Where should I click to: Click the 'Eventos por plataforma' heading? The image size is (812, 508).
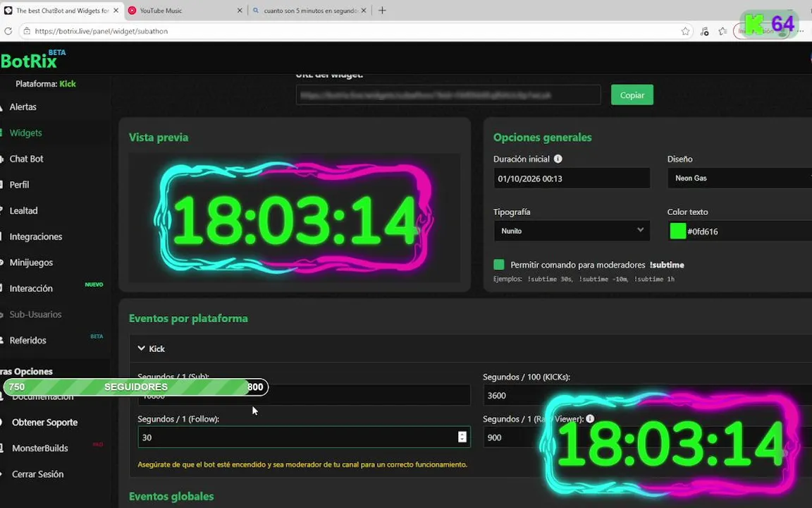188,318
